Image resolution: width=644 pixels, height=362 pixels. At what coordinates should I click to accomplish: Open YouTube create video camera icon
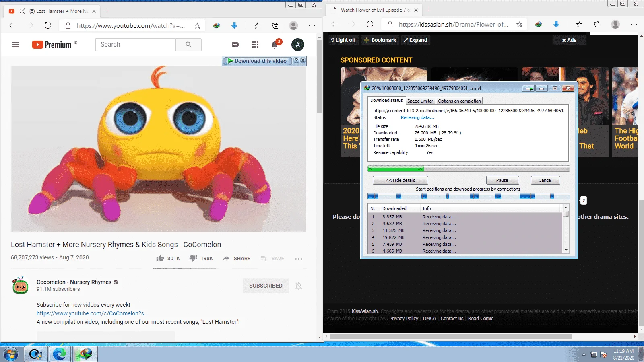click(236, 45)
